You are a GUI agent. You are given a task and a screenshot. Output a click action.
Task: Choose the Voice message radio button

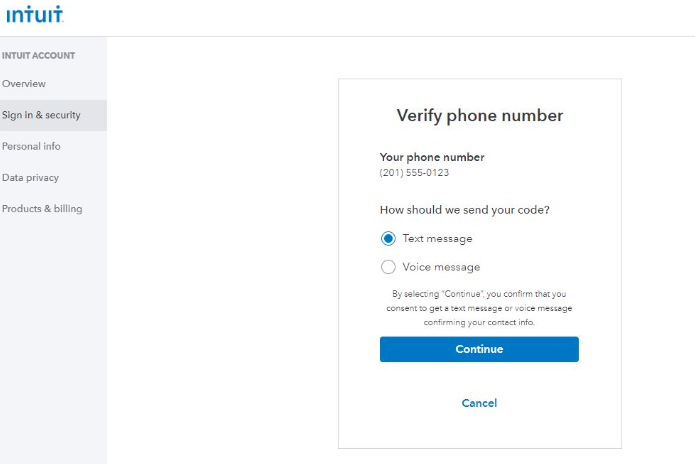pyautogui.click(x=388, y=267)
